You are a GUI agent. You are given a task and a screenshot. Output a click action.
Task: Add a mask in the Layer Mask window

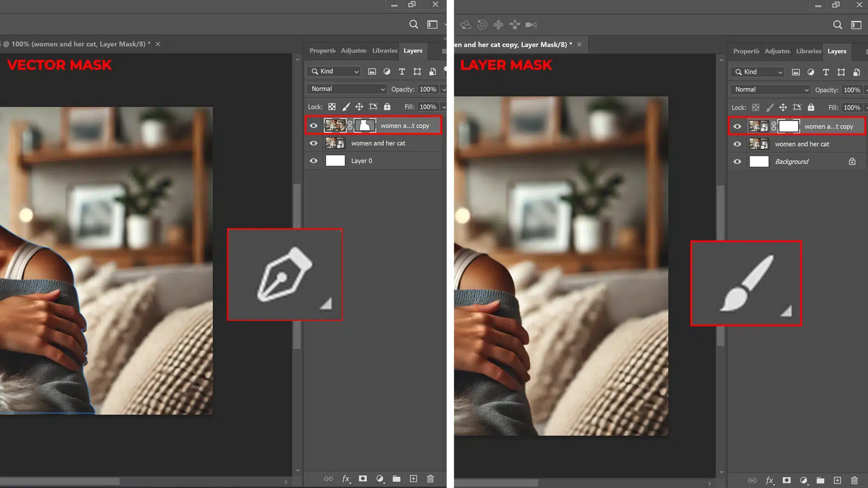(787, 480)
